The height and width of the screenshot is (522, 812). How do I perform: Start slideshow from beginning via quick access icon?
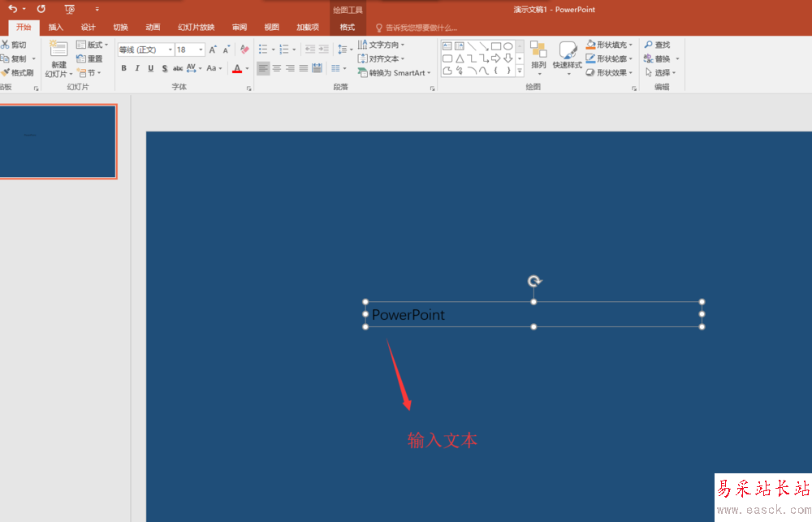pos(69,9)
